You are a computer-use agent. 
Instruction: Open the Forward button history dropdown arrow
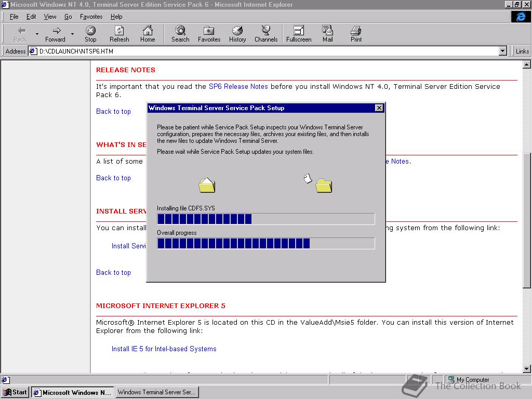pos(72,34)
